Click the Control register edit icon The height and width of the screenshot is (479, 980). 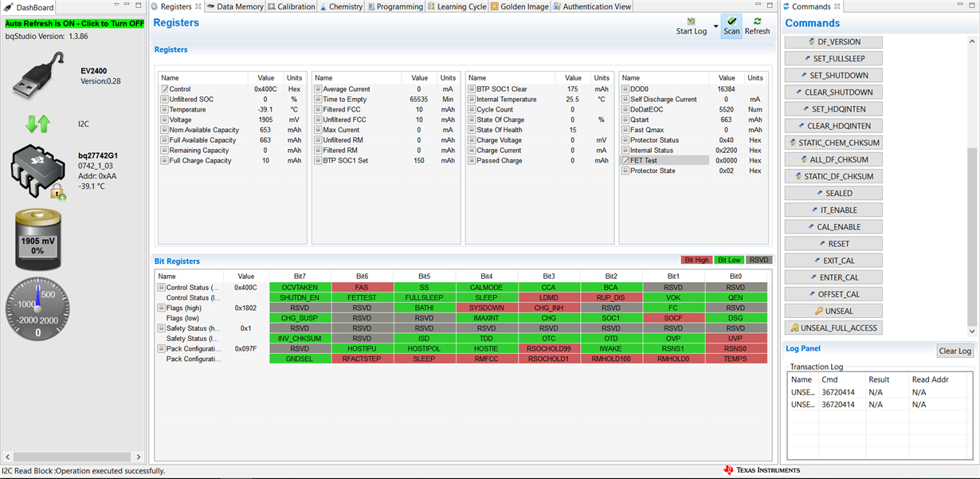[x=165, y=89]
